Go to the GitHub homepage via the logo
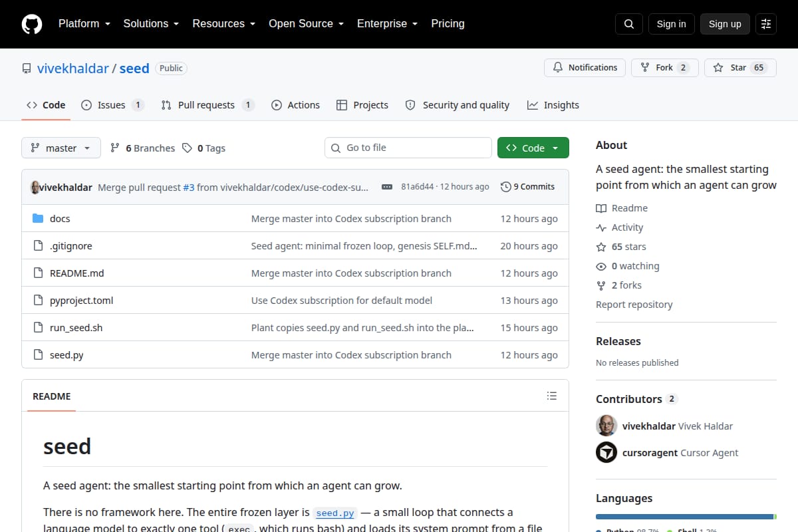Image resolution: width=798 pixels, height=532 pixels. pyautogui.click(x=32, y=24)
